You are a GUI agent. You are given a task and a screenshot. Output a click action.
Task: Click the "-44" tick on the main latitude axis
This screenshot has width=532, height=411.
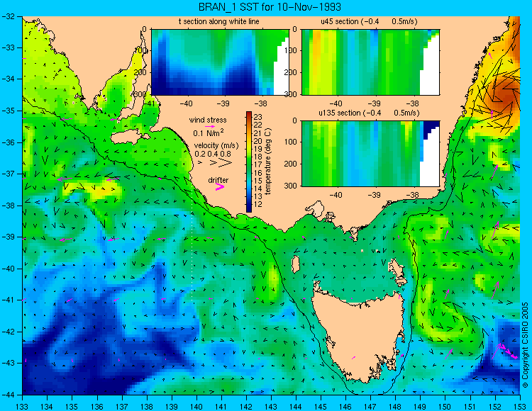click(8, 395)
